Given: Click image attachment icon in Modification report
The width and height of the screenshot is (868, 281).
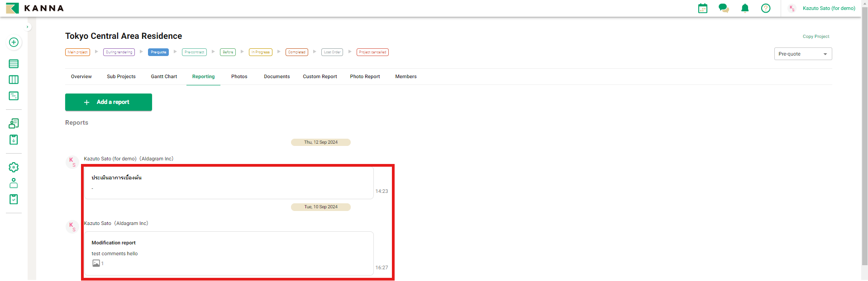Looking at the screenshot, I should click(96, 263).
